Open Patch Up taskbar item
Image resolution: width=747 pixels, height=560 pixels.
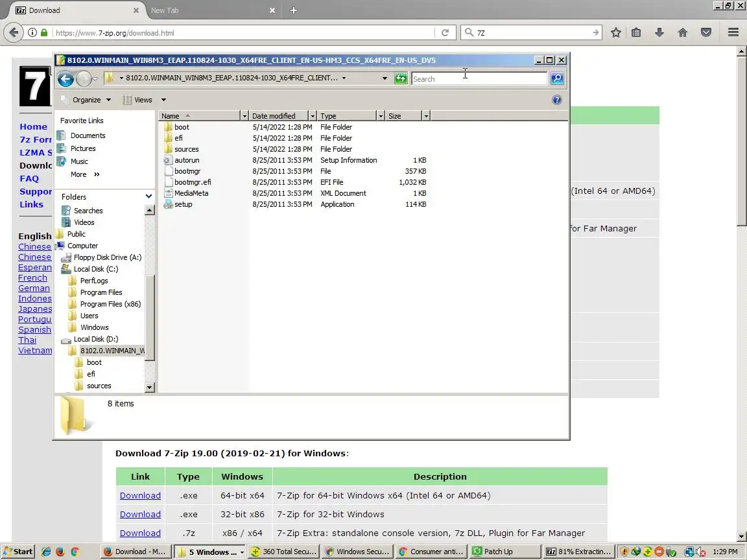point(505,552)
